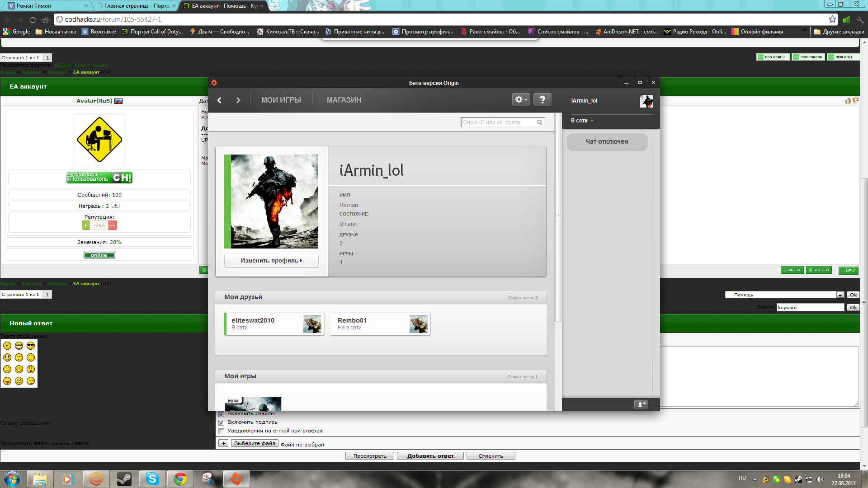Click 'Отменить' cancel button

pos(491,456)
